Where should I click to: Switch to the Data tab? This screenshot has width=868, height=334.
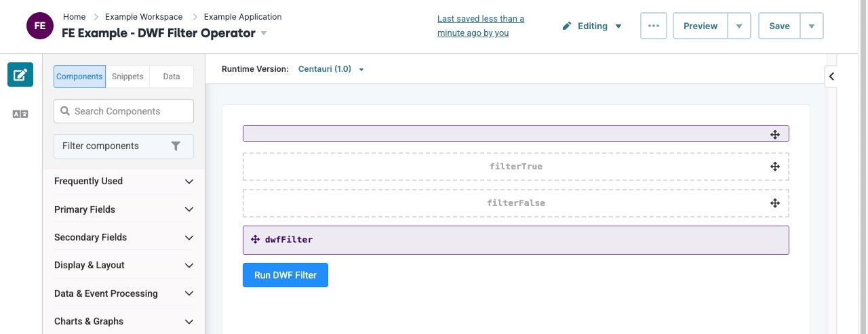click(172, 77)
